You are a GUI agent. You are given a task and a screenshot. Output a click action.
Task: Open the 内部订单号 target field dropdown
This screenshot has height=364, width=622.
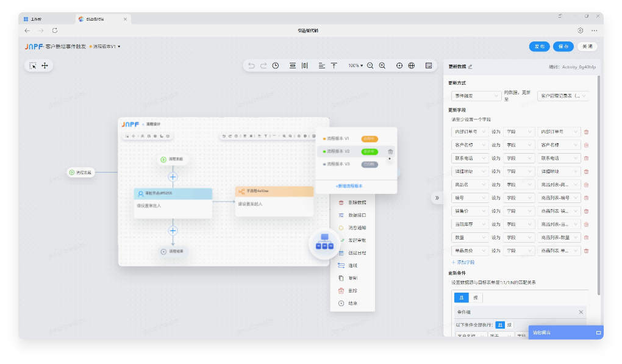(x=470, y=132)
